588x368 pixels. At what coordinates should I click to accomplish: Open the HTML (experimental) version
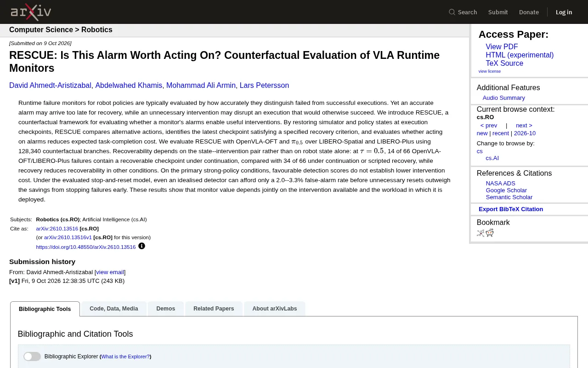[x=520, y=55]
